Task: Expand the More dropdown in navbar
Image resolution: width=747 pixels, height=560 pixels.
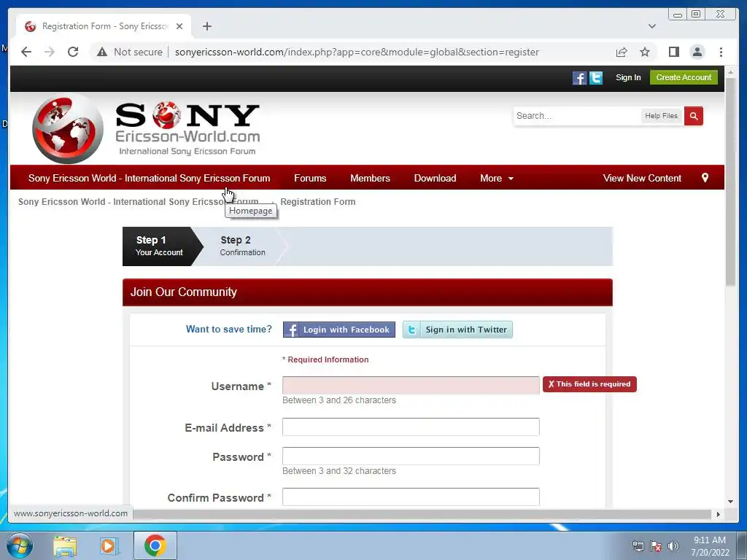Action: [496, 178]
